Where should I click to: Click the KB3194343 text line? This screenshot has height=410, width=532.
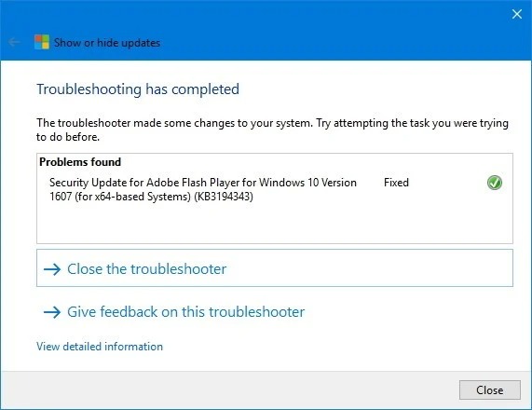pos(151,197)
